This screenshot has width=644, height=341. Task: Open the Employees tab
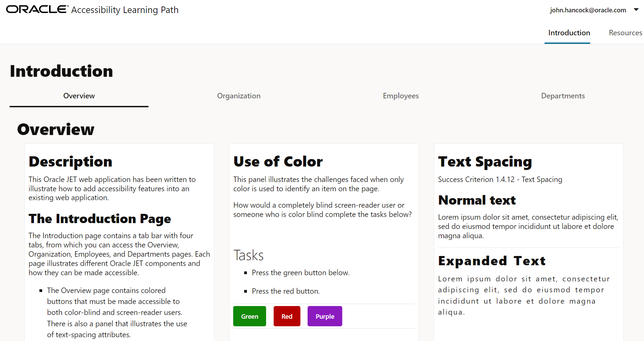tap(401, 96)
